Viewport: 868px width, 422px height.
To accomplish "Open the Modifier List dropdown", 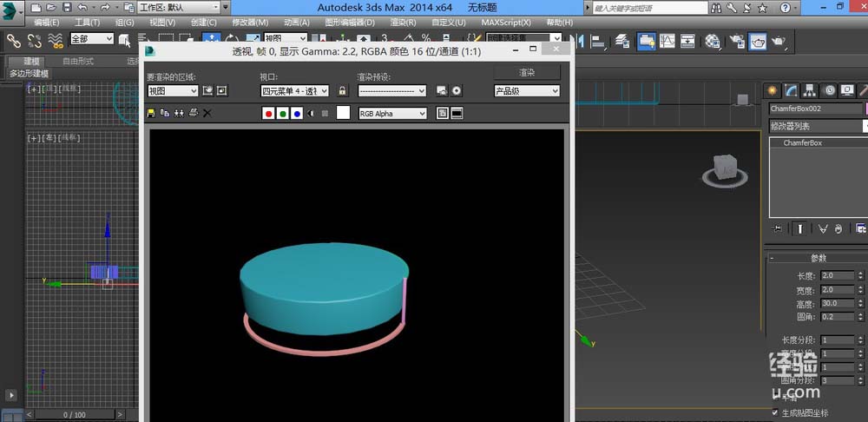I will pyautogui.click(x=818, y=126).
